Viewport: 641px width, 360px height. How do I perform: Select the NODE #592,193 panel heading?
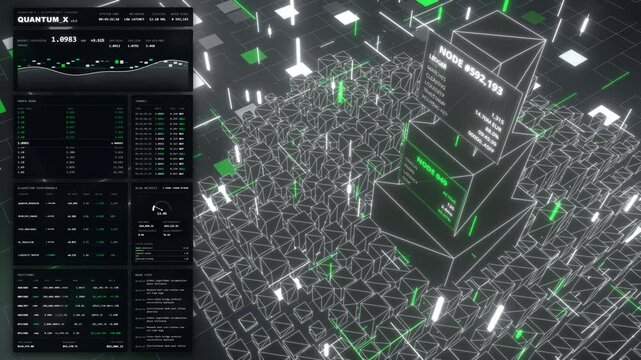(x=471, y=70)
